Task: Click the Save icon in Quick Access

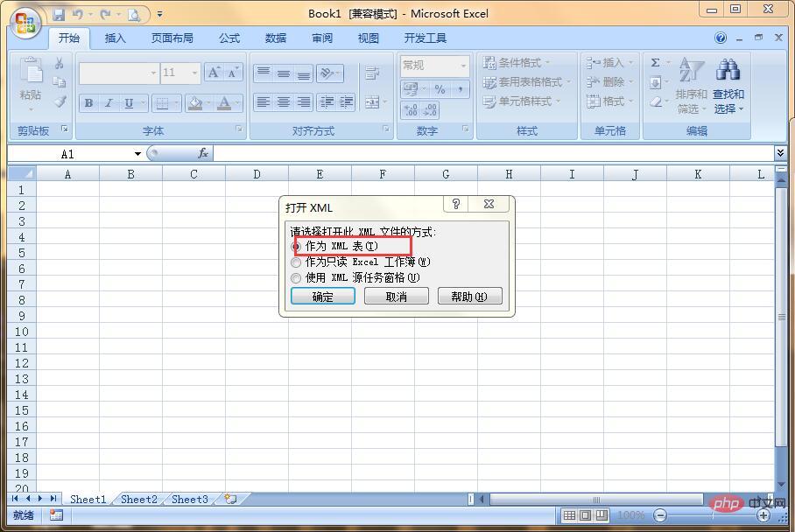Action: click(x=59, y=14)
